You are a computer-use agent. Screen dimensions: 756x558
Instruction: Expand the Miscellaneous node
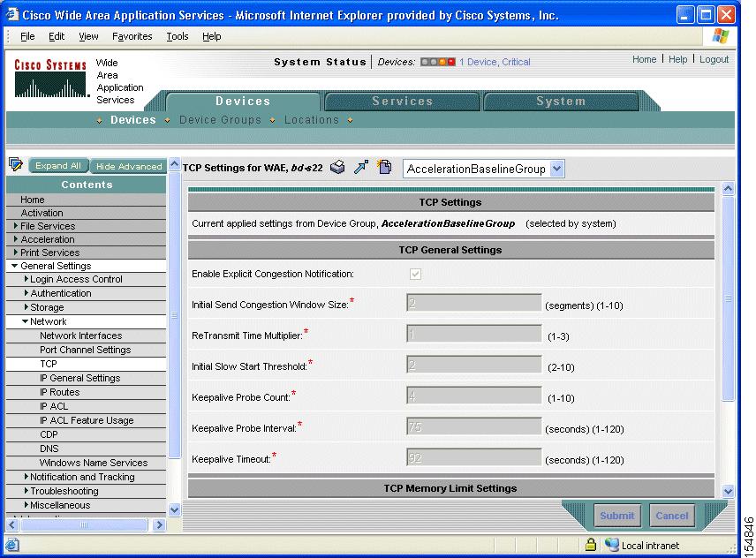click(x=26, y=505)
